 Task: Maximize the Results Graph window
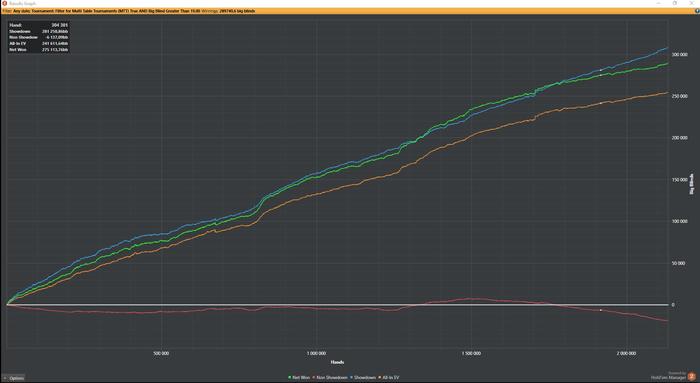pos(675,3)
